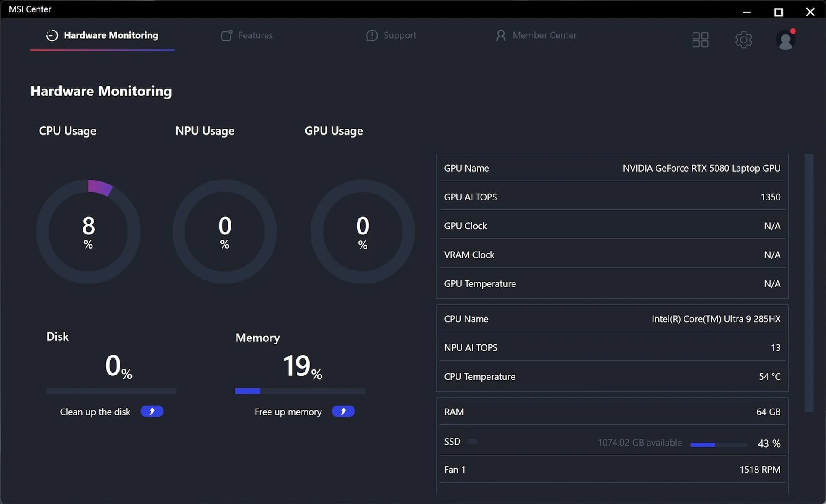Click the NPU Usage circular gauge
Viewport: 826px width, 504px height.
225,232
